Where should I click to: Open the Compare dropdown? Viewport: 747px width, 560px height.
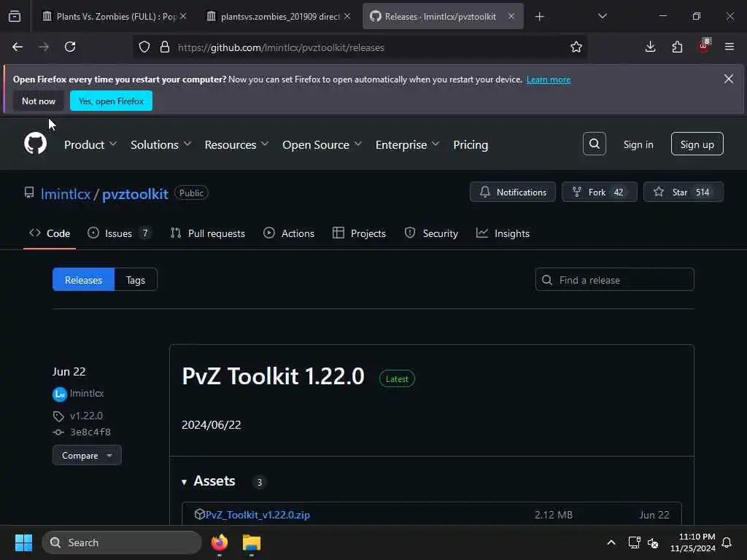(x=87, y=455)
